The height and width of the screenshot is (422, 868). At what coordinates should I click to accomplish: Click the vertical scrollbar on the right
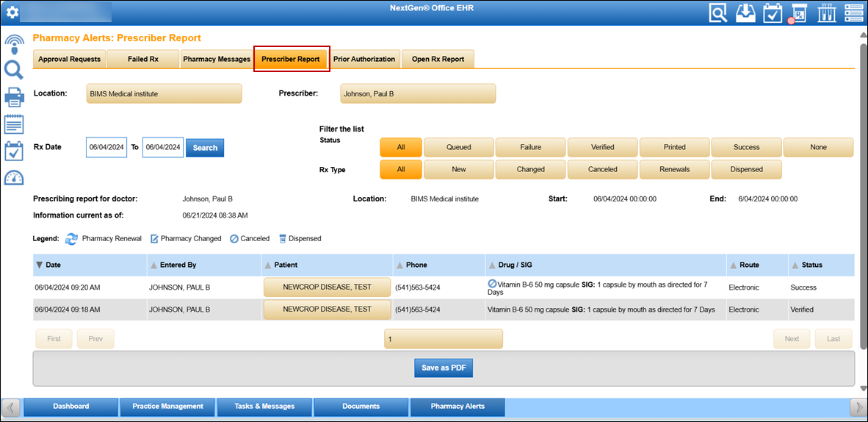point(862,206)
